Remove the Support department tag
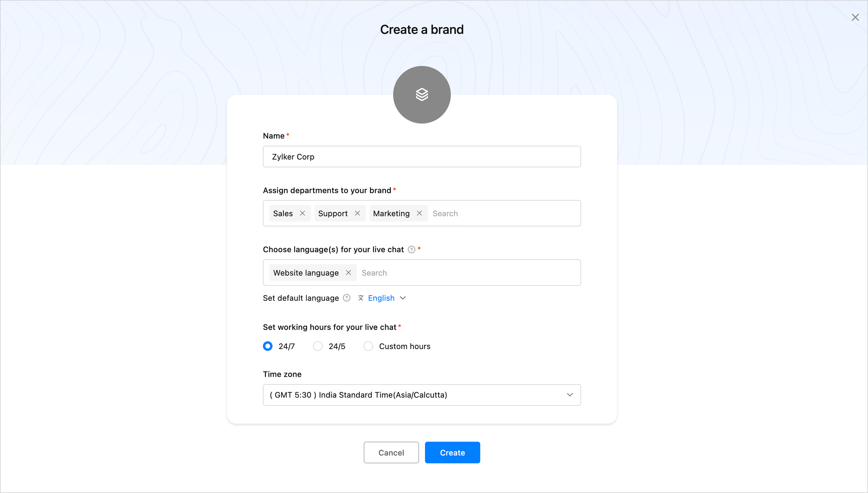This screenshot has width=868, height=493. 357,213
